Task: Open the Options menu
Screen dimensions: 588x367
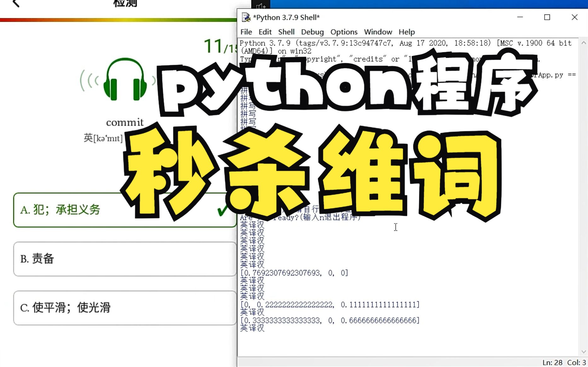Action: pyautogui.click(x=344, y=32)
